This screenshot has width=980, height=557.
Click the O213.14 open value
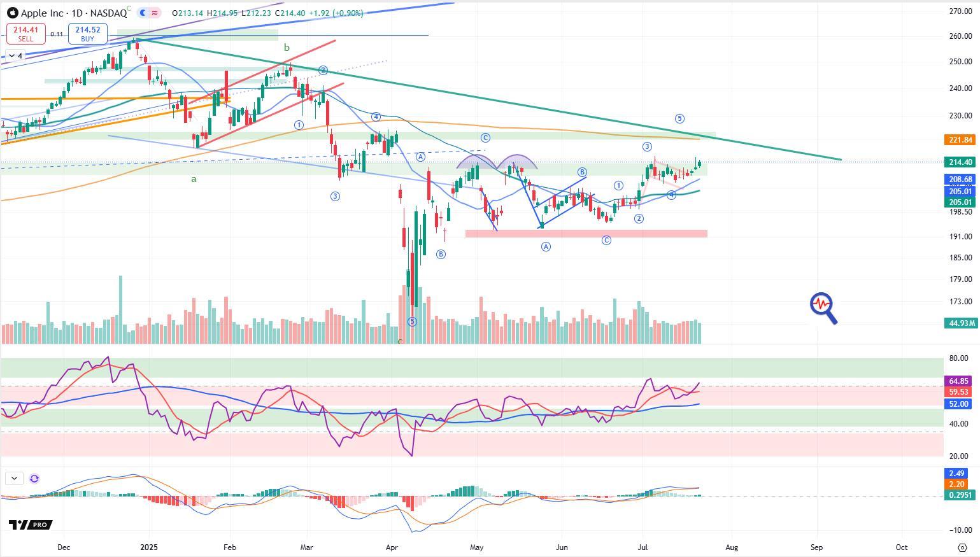pos(187,13)
